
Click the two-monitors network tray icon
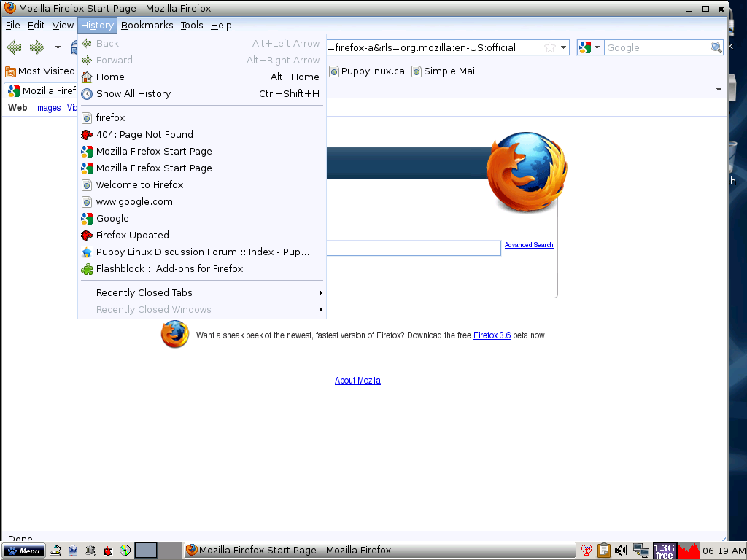click(641, 551)
